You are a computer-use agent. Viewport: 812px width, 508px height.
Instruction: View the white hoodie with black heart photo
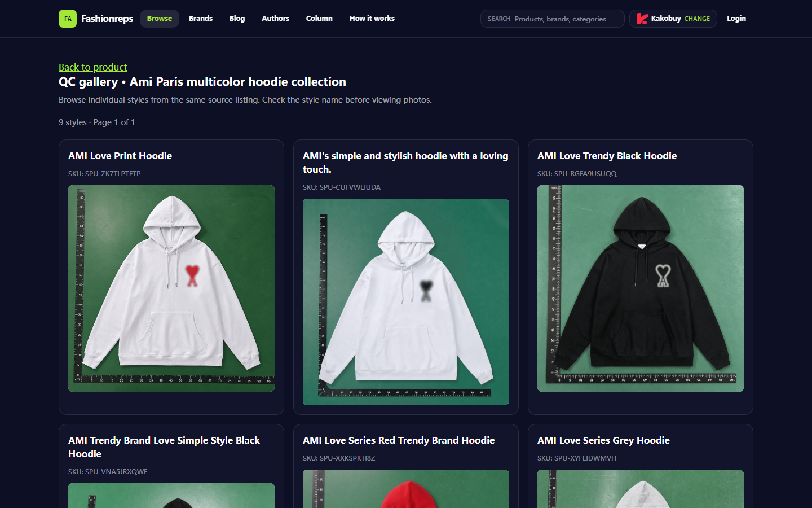pyautogui.click(x=406, y=302)
